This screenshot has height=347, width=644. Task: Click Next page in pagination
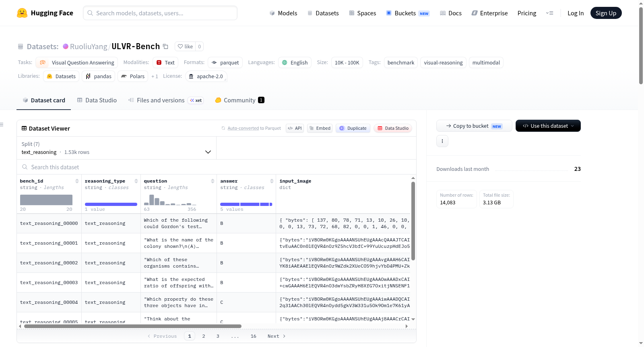point(277,336)
